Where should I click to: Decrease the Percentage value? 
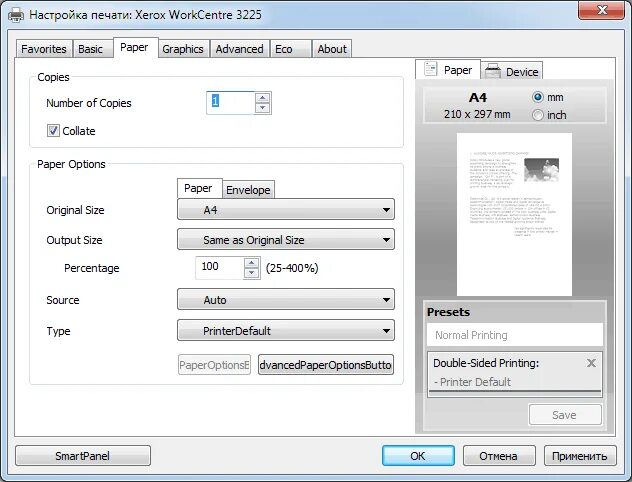coord(252,273)
